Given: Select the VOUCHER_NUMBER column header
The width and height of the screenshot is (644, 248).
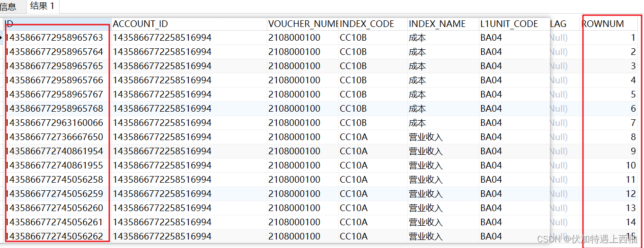Looking at the screenshot, I should click(303, 24).
